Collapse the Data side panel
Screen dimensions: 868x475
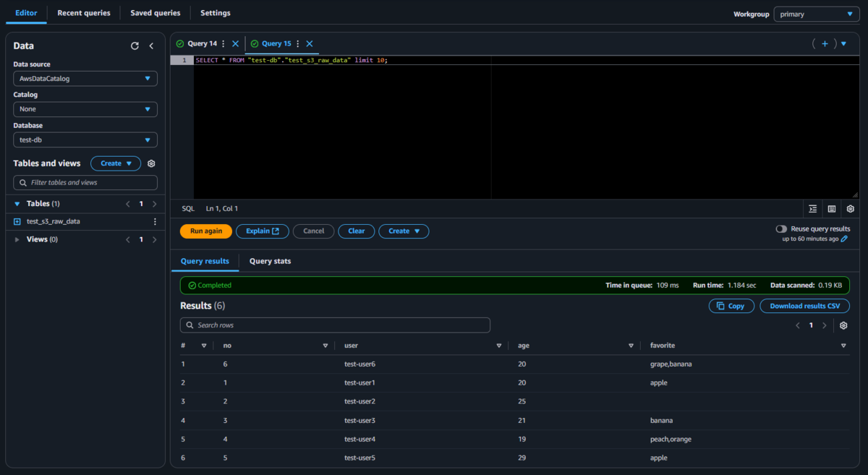coord(151,46)
